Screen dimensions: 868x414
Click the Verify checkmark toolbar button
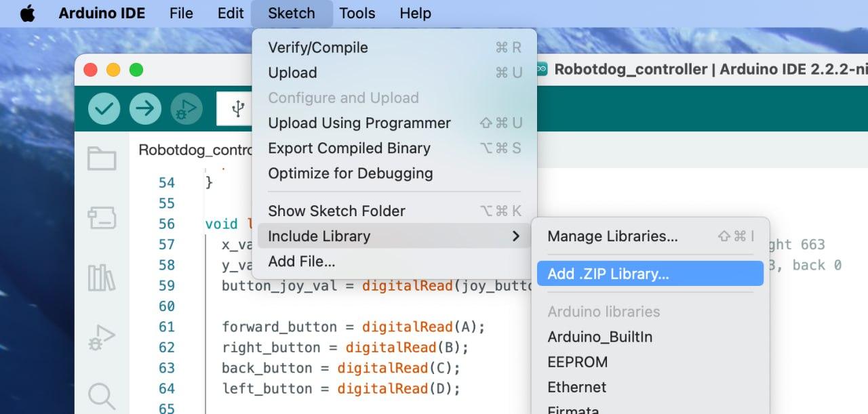point(104,108)
